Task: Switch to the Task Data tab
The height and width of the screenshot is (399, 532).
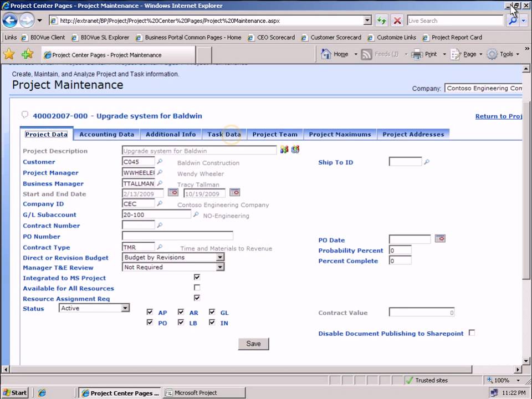Action: [224, 134]
